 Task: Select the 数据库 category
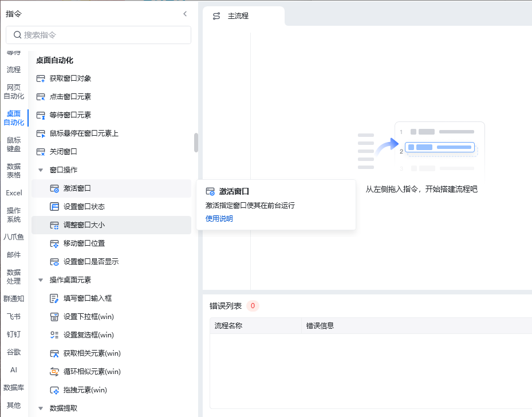[x=14, y=388]
